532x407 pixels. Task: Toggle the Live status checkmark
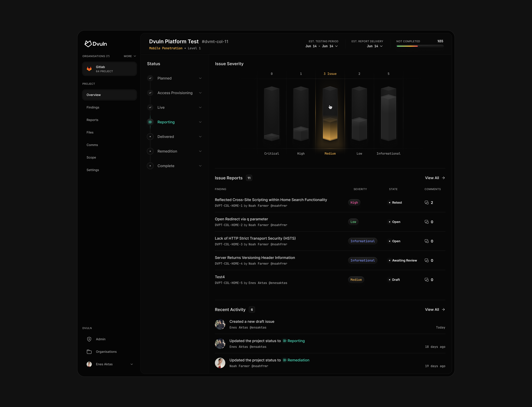pos(150,107)
